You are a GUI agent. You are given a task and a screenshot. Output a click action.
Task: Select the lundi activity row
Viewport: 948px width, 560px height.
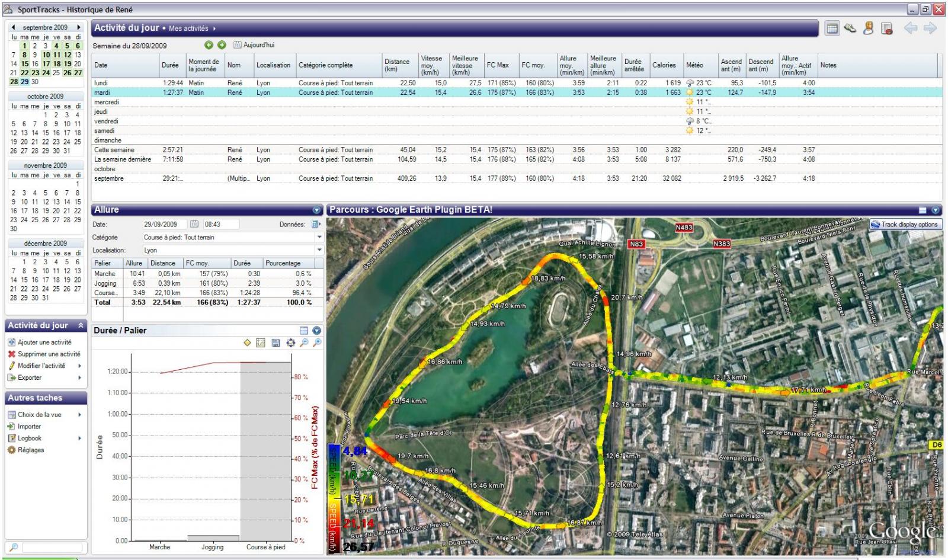[x=515, y=83]
